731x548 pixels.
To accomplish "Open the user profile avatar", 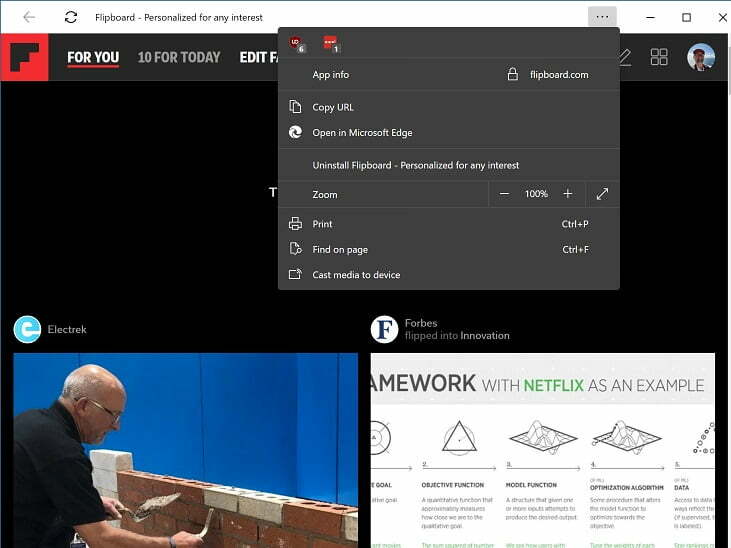I will (x=701, y=57).
